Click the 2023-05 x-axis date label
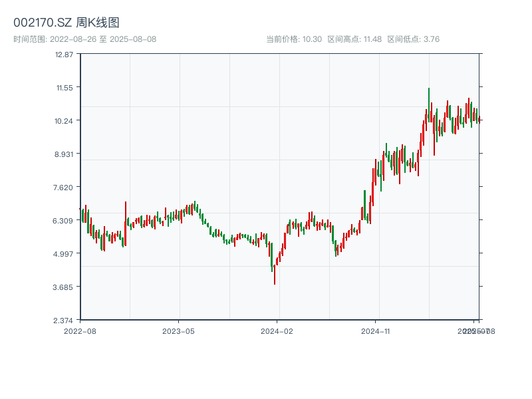 coord(179,331)
